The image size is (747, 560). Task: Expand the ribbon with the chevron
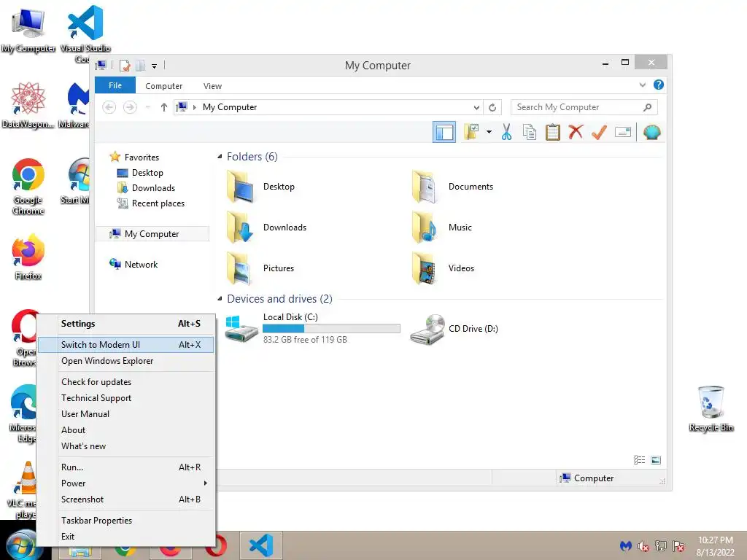click(x=642, y=85)
